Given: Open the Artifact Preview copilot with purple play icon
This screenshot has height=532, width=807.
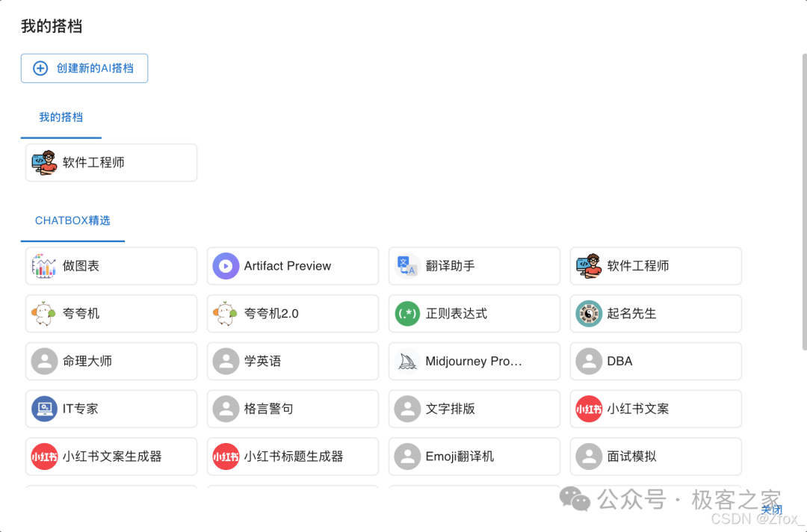Looking at the screenshot, I should tap(292, 266).
